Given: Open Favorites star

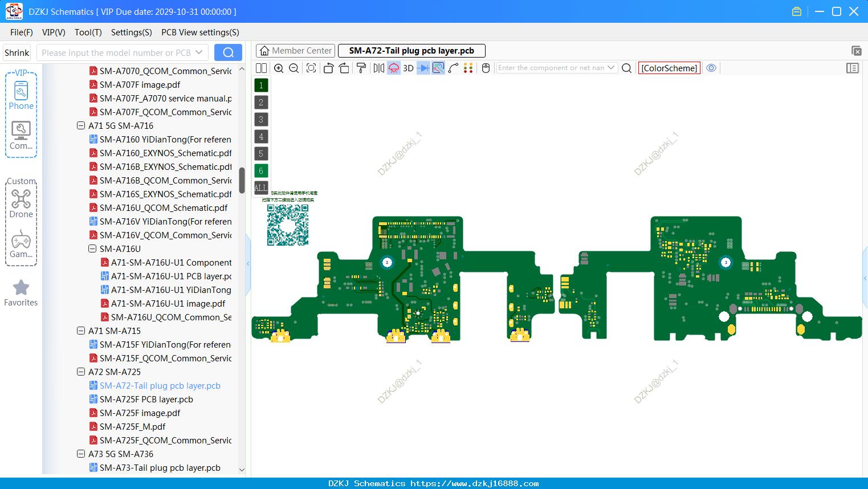Looking at the screenshot, I should [21, 293].
